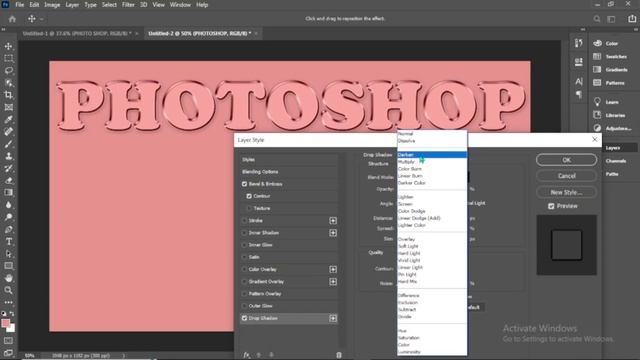Image resolution: width=640 pixels, height=360 pixels.
Task: Open the Paragraph panel icon
Action: (x=579, y=95)
